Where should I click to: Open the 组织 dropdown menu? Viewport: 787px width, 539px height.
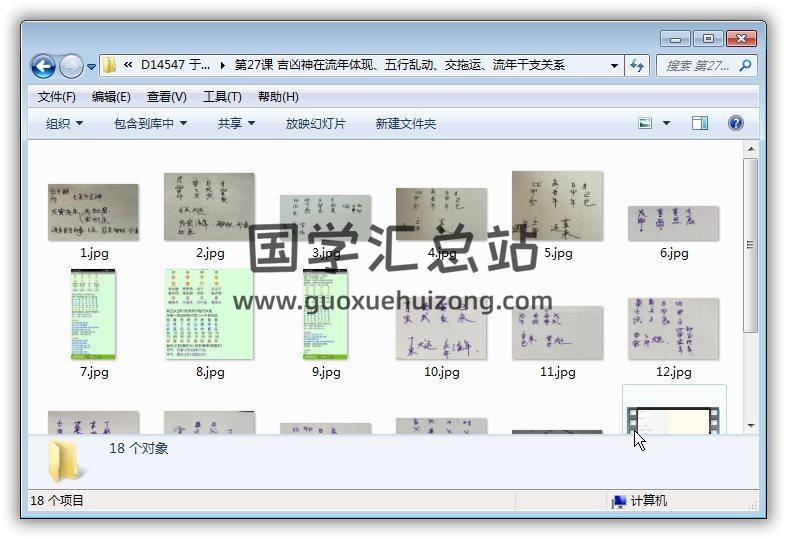pos(64,123)
